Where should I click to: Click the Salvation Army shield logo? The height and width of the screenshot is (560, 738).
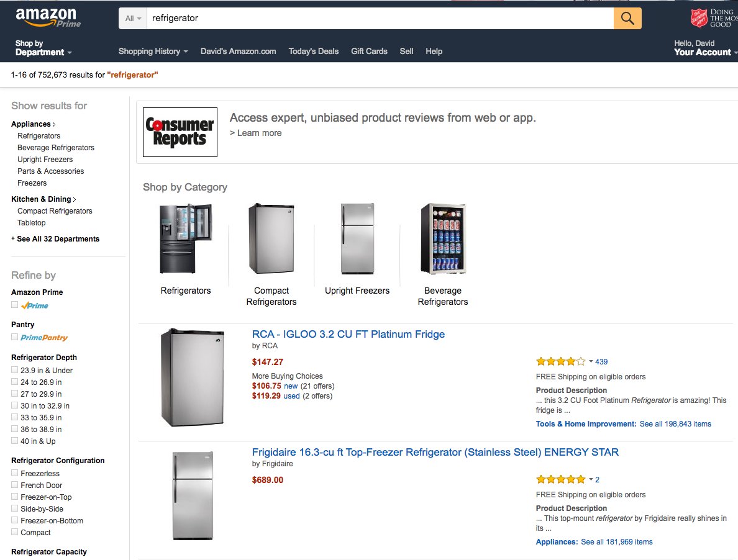(699, 17)
